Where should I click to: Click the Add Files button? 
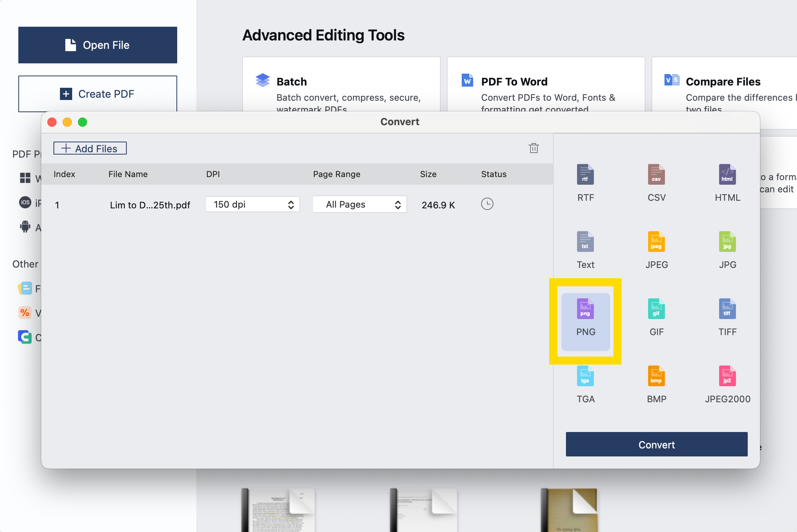tap(90, 148)
